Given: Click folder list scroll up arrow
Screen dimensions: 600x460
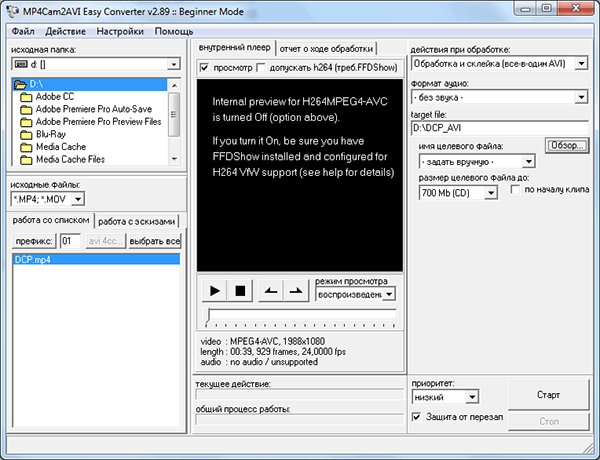Looking at the screenshot, I should tap(174, 85).
